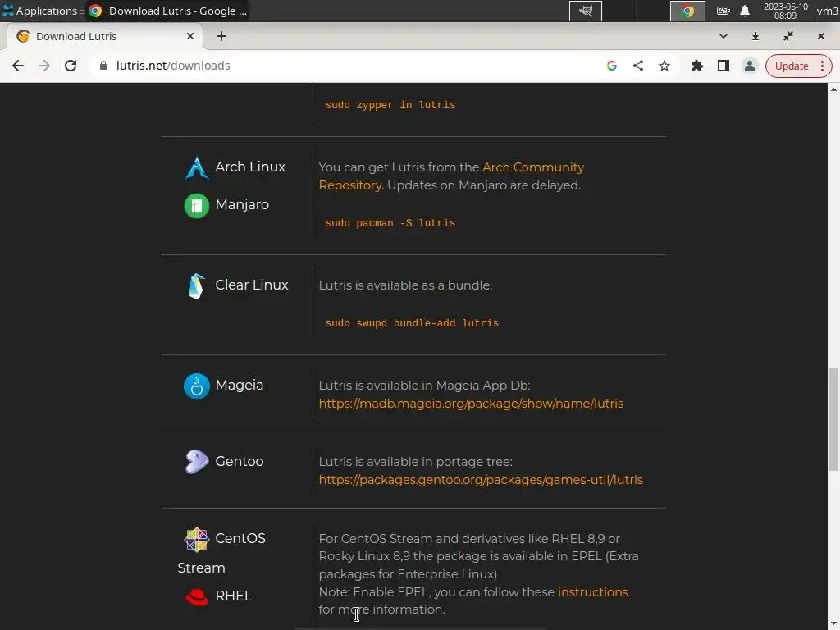Click the 'sudo pacman -S lutris' command
Viewport: 840px width, 630px height.
point(390,223)
